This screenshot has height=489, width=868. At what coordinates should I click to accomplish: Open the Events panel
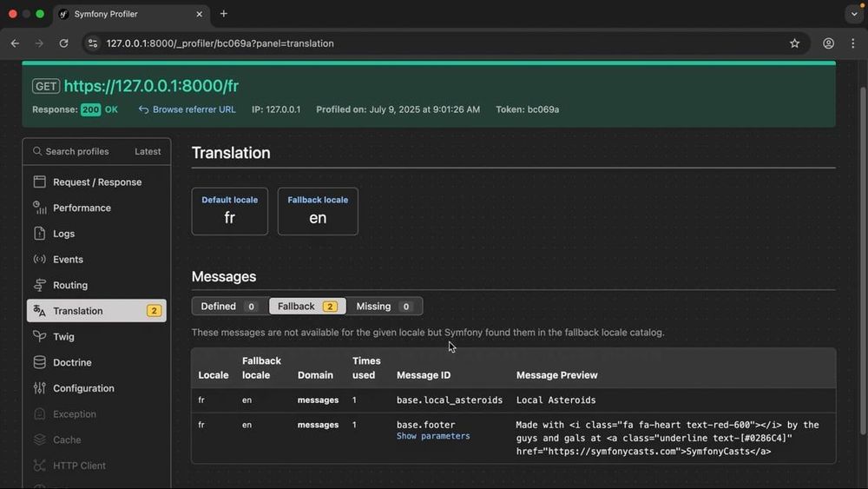pyautogui.click(x=96, y=259)
